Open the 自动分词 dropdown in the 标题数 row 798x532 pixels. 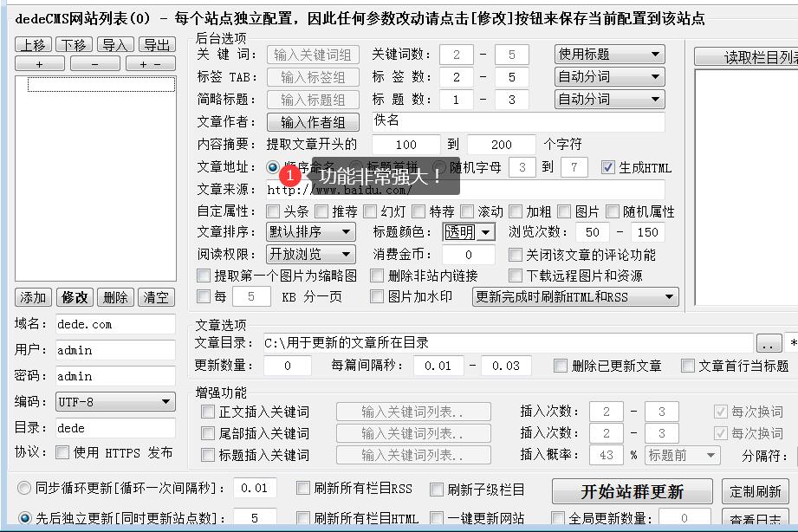pos(610,99)
